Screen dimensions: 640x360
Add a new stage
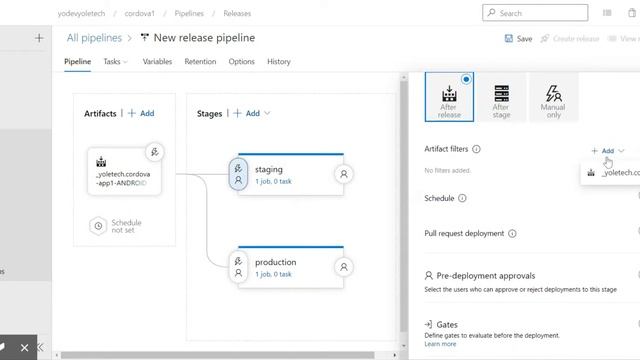[247, 113]
